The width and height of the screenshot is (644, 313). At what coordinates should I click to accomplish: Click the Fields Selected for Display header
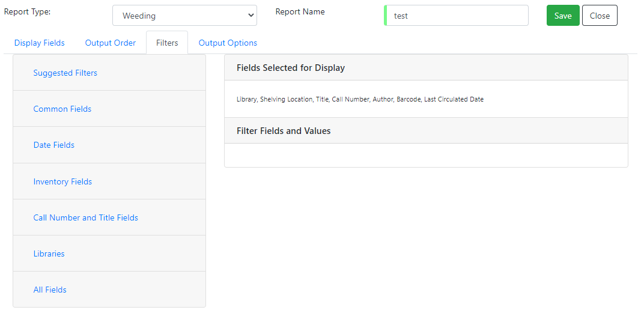click(x=427, y=68)
